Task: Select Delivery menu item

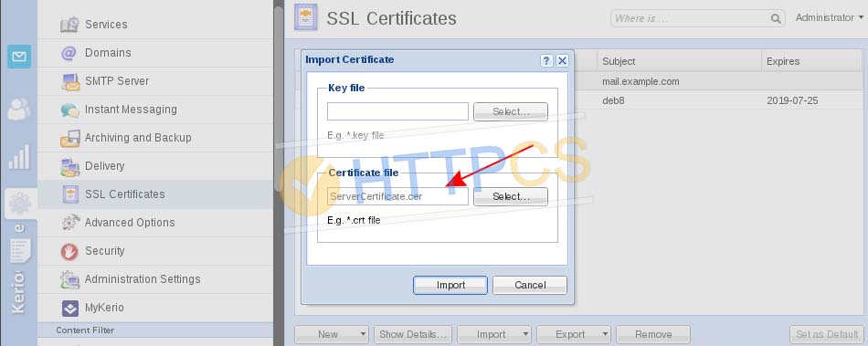Action: point(105,166)
